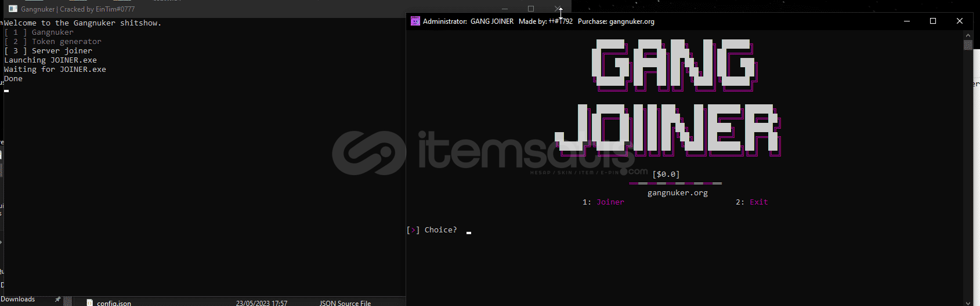Image resolution: width=980 pixels, height=306 pixels.
Task: Click the 'Welcome to the Gangnuker shitshow.' line
Action: (83, 23)
